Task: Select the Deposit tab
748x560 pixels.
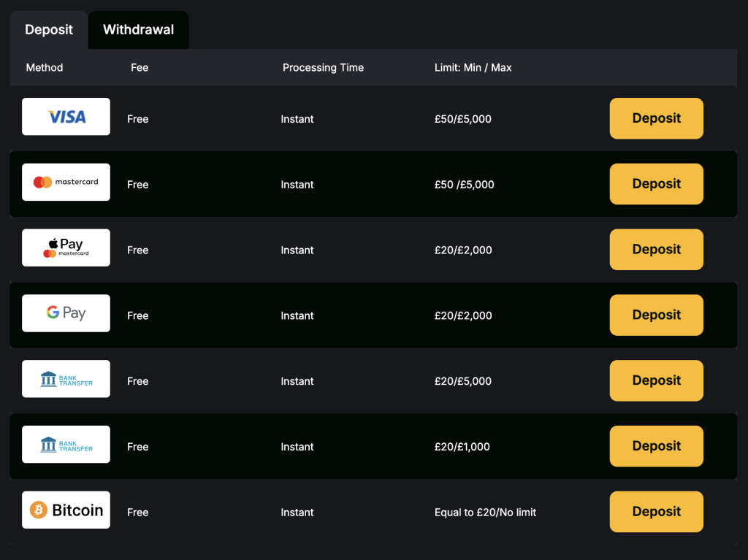Action: pyautogui.click(x=48, y=30)
